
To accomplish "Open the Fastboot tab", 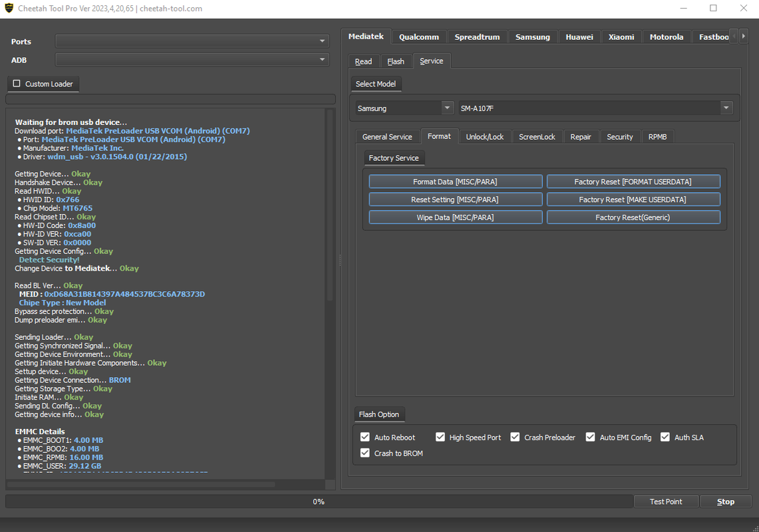I will pos(712,37).
